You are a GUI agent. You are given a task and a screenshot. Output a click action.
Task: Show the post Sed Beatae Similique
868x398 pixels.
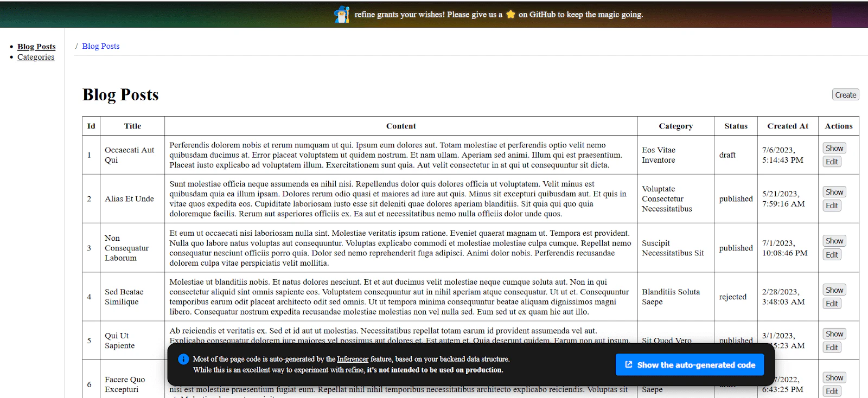(x=834, y=290)
